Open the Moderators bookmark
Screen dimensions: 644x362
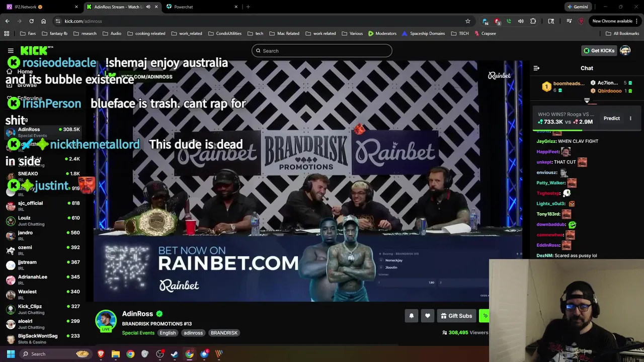pos(382,34)
